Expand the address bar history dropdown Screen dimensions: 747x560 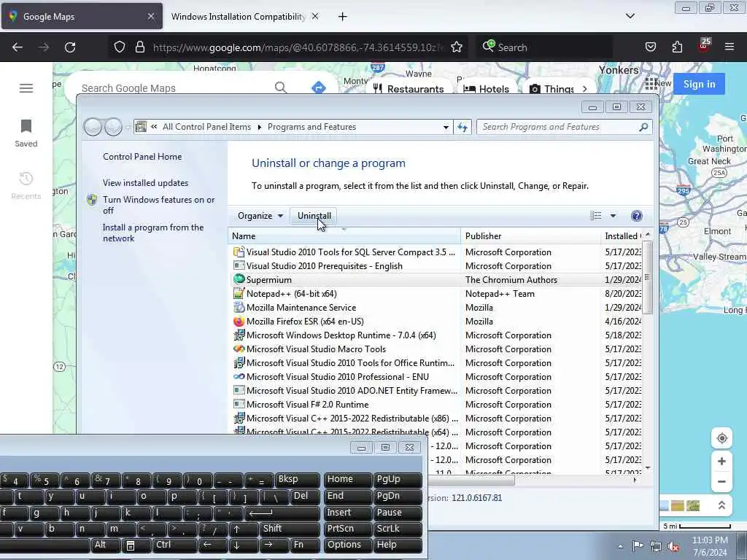(x=446, y=127)
